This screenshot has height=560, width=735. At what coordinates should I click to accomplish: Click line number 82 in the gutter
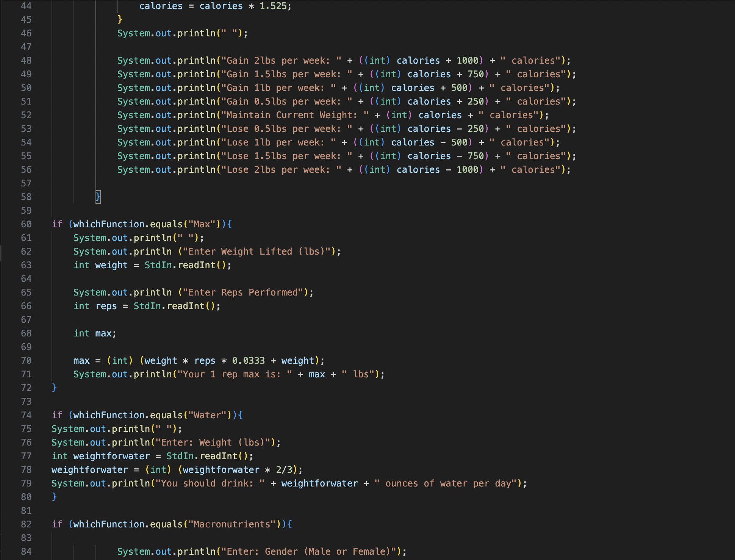[x=26, y=524]
